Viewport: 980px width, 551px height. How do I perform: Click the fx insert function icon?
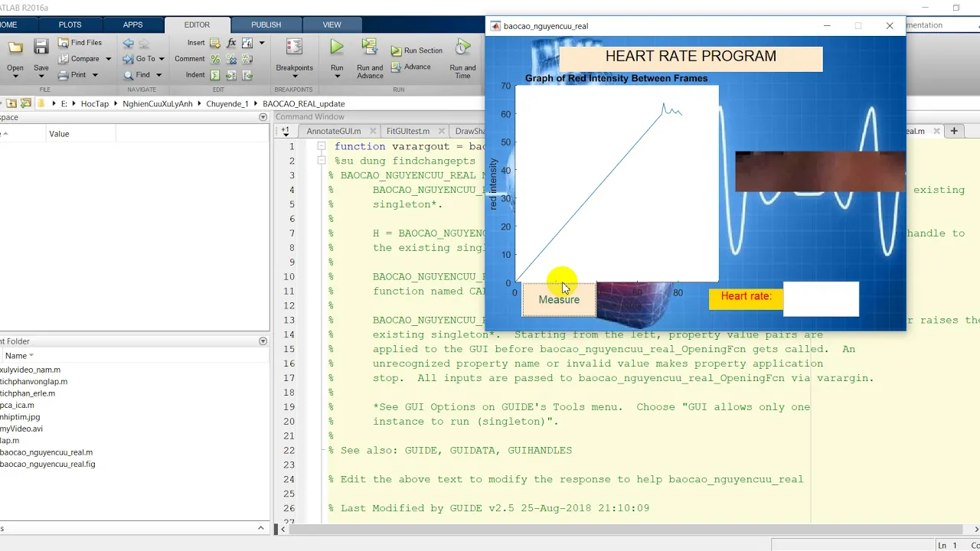231,43
